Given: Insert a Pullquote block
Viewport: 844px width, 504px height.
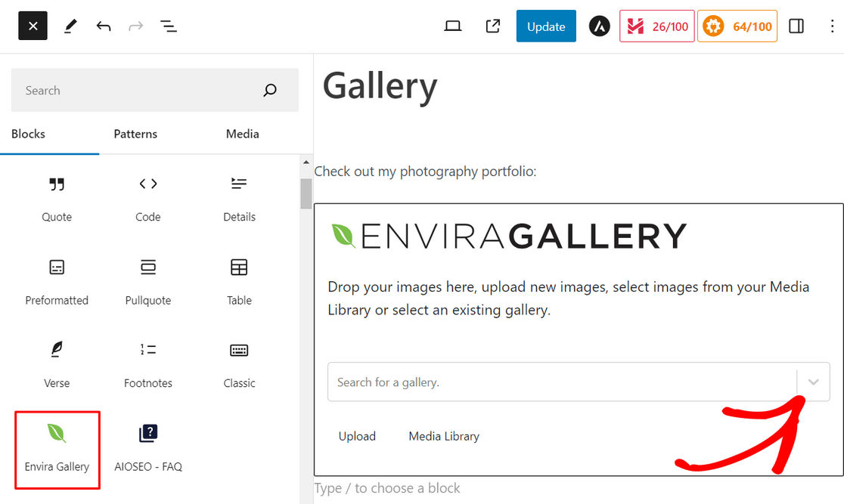Looking at the screenshot, I should pos(148,281).
